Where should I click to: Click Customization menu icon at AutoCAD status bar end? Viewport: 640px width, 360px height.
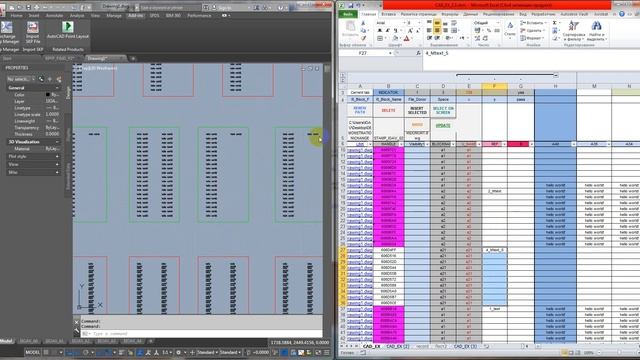(327, 352)
